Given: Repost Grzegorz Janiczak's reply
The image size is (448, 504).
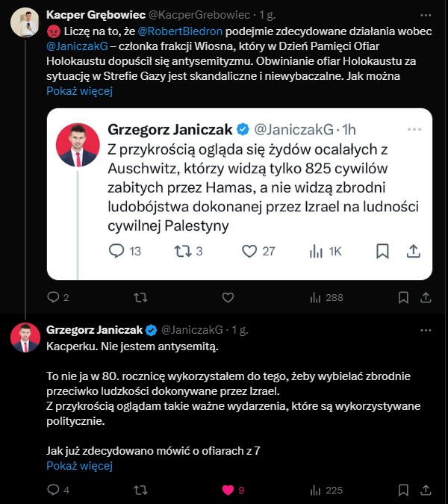Looking at the screenshot, I should [x=140, y=491].
